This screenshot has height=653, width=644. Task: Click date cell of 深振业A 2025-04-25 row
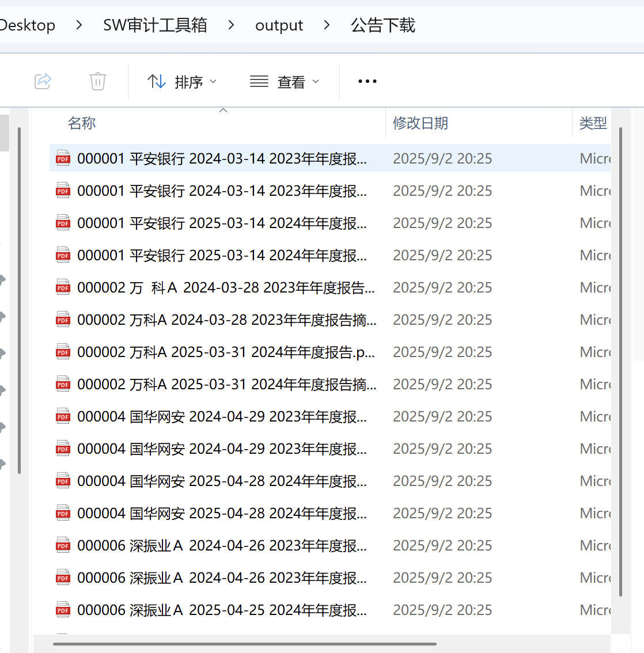[x=442, y=610]
